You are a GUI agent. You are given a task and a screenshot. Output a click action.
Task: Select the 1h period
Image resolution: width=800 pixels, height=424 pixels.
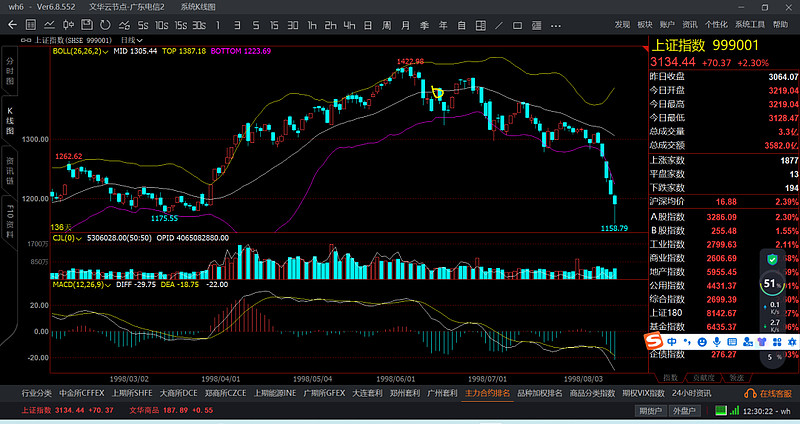[x=312, y=25]
